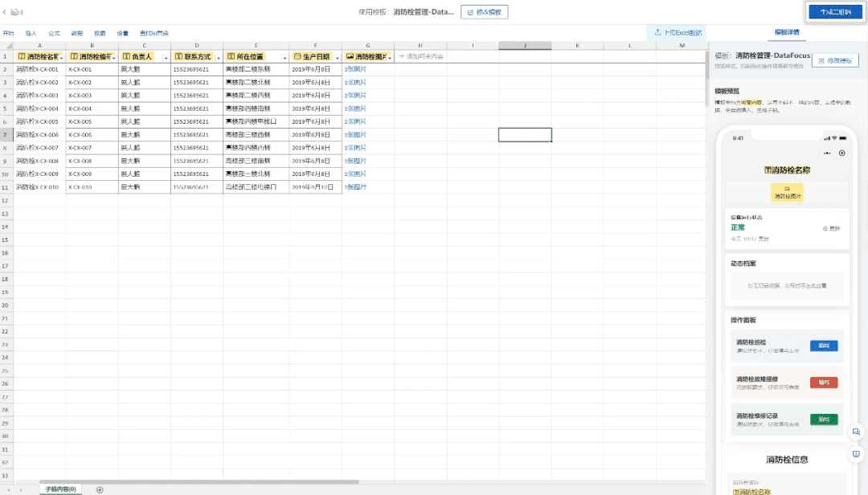
Task: Click the add new sheet plus icon
Action: pos(100,489)
